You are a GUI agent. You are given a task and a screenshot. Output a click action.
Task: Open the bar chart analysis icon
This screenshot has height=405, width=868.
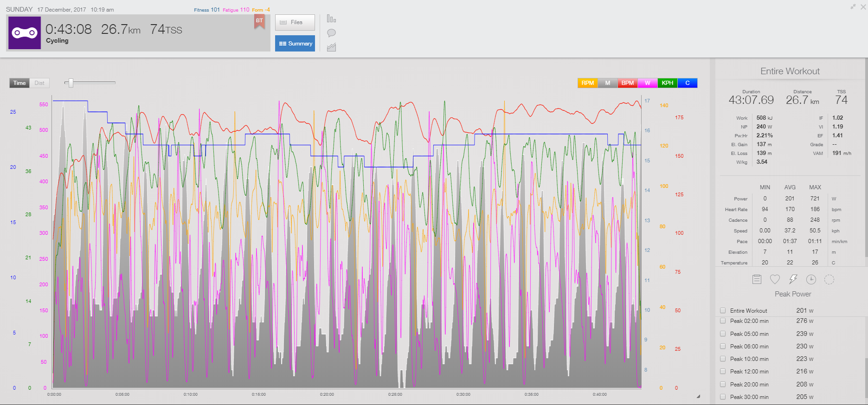tap(331, 19)
